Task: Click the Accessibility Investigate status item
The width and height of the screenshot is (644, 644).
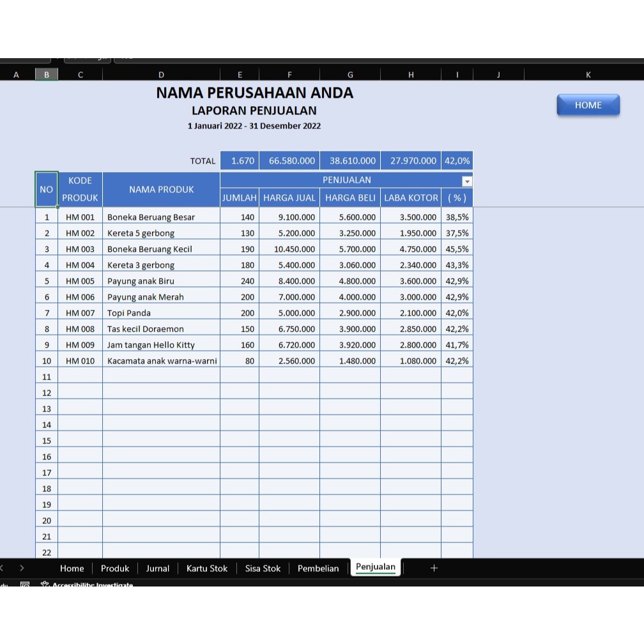Action: click(87, 584)
